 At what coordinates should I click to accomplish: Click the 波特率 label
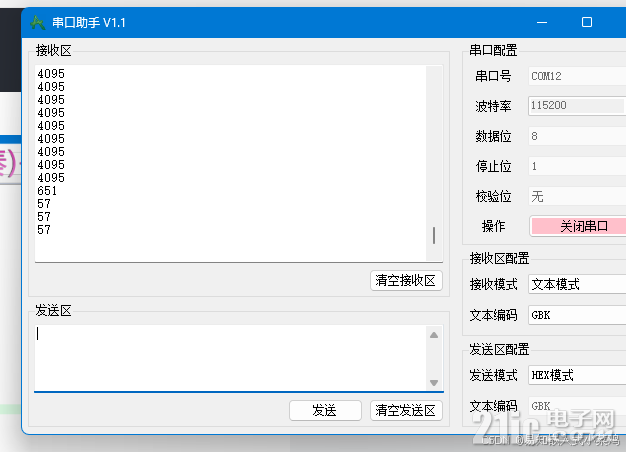point(493,106)
